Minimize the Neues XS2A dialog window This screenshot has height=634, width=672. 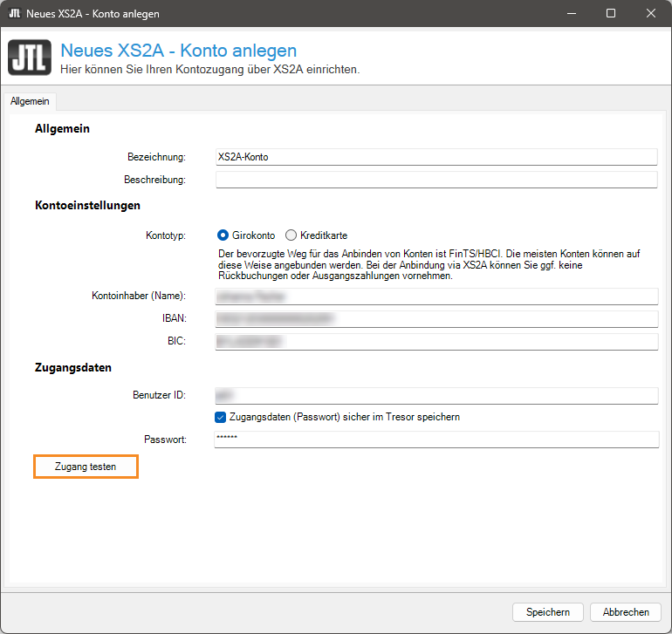click(571, 14)
